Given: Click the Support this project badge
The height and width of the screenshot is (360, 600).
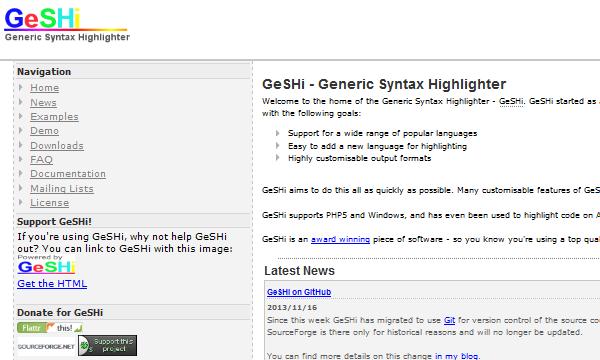Looking at the screenshot, I should coord(107,345).
